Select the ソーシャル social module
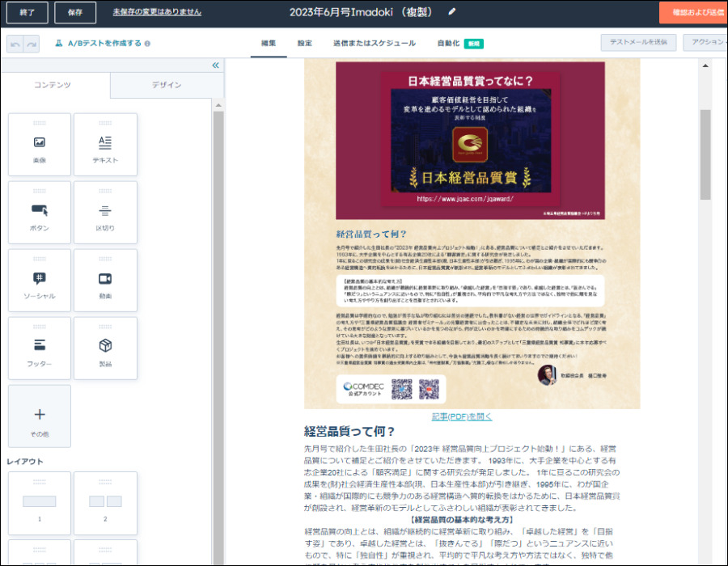728x566 pixels. click(x=40, y=281)
